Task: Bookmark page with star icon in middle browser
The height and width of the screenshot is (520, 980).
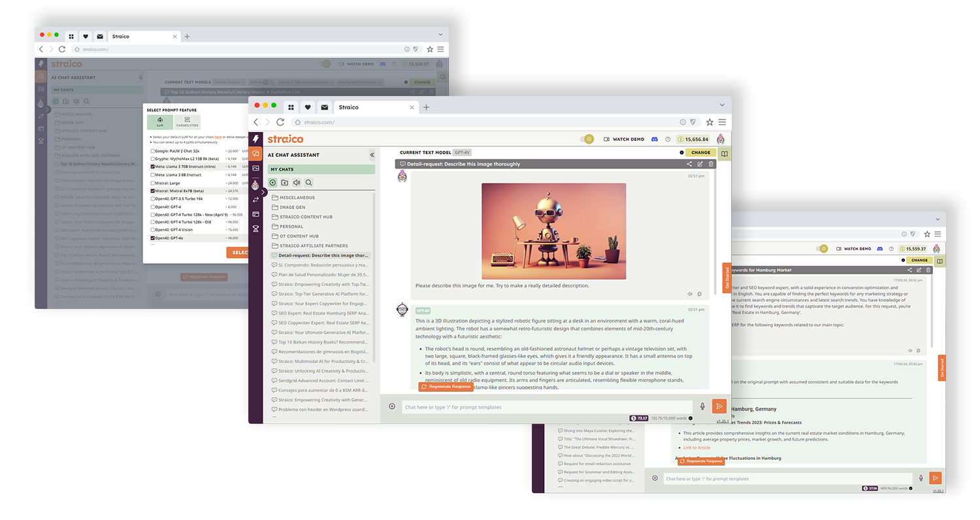Action: click(710, 122)
